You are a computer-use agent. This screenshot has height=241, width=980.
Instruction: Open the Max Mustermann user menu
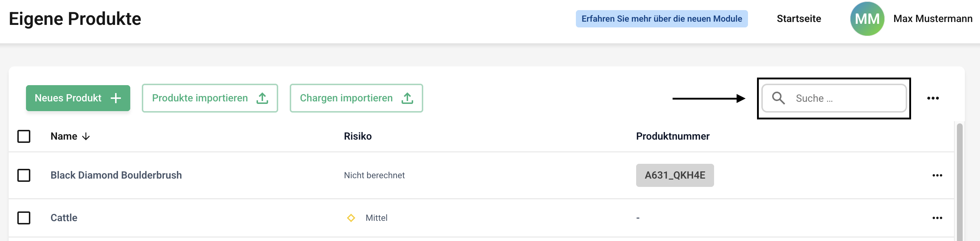932,19
